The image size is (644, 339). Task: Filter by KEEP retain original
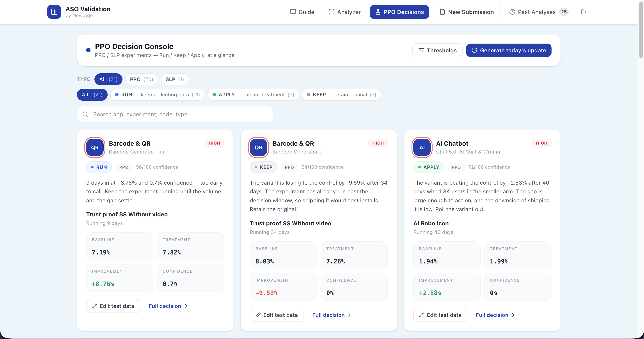click(x=341, y=95)
